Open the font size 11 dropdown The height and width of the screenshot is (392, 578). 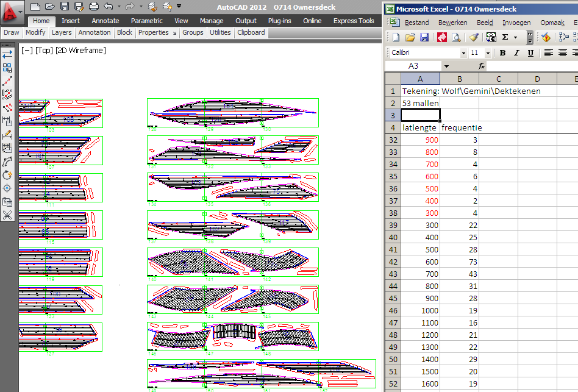click(489, 53)
